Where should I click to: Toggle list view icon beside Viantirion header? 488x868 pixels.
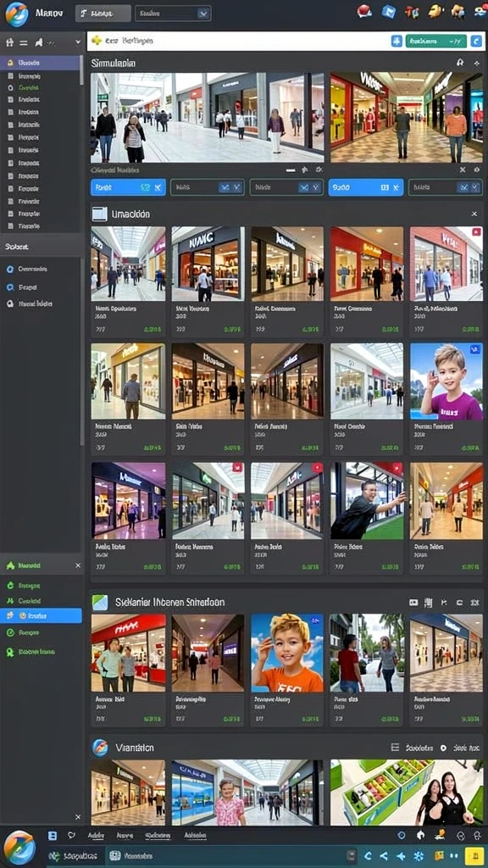click(395, 748)
